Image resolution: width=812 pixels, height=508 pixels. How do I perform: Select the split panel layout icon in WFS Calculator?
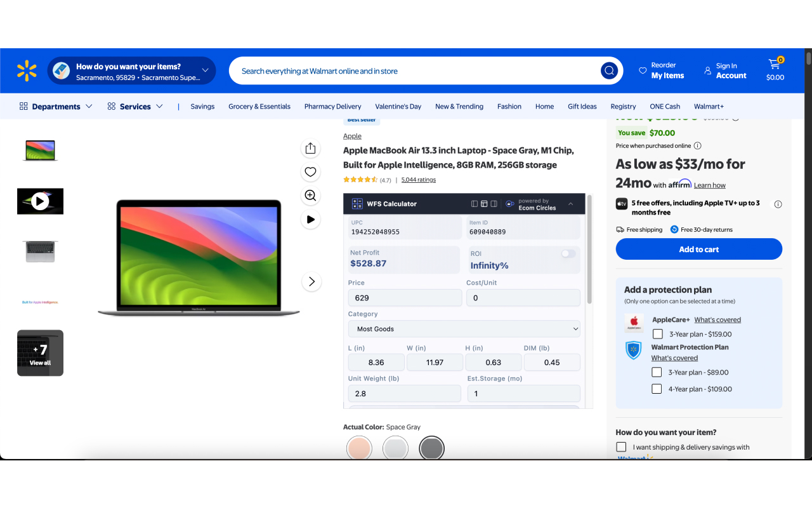point(494,203)
